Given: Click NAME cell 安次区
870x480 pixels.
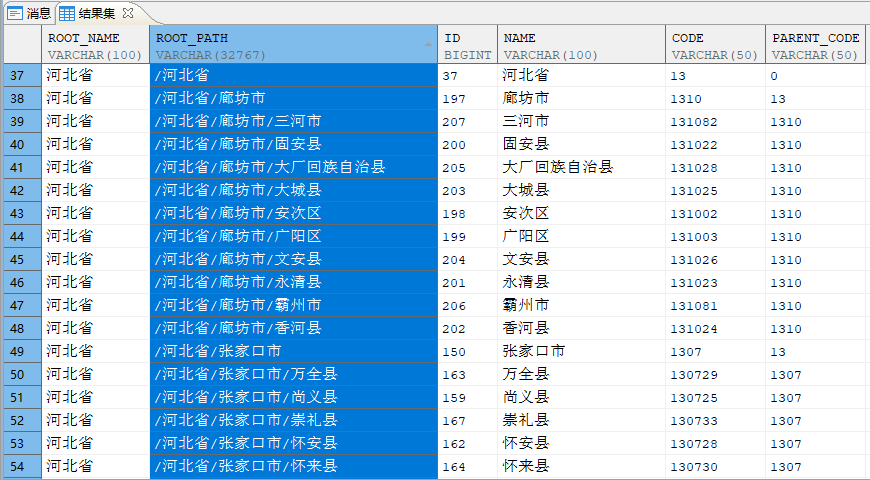Looking at the screenshot, I should click(x=581, y=214).
